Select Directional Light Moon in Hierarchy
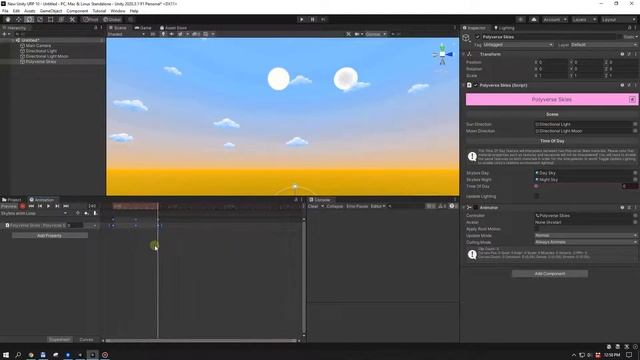Screen dimensions: 640x360 pyautogui.click(x=47, y=56)
